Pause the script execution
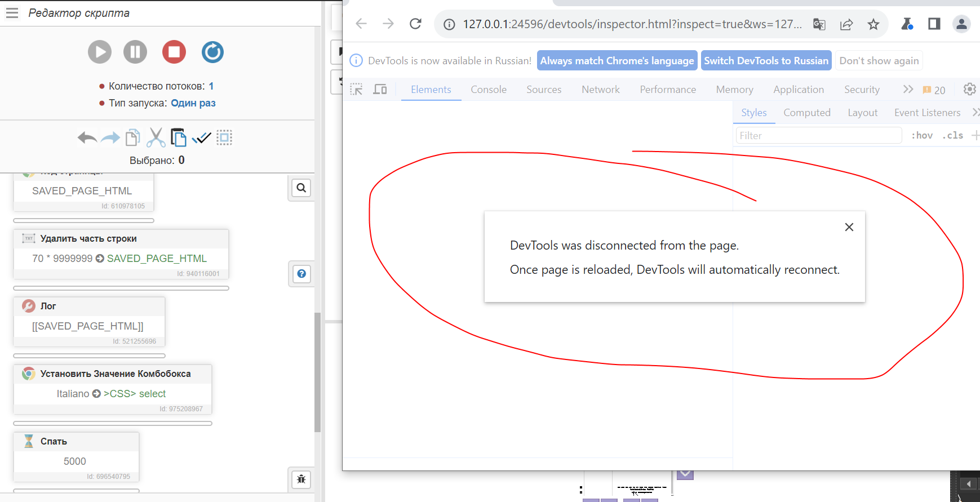Viewport: 980px width, 502px height. pos(135,52)
